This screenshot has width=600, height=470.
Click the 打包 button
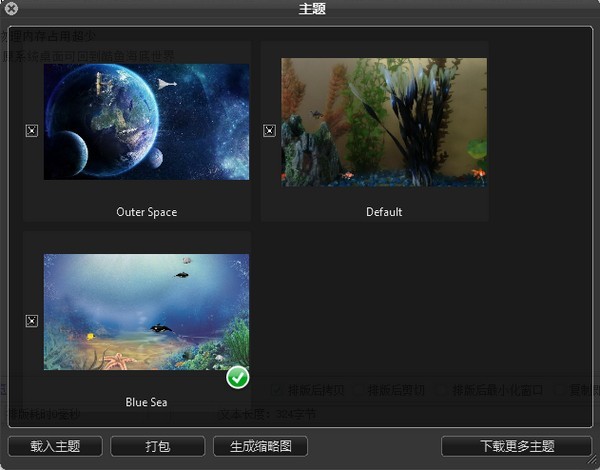pyautogui.click(x=158, y=446)
